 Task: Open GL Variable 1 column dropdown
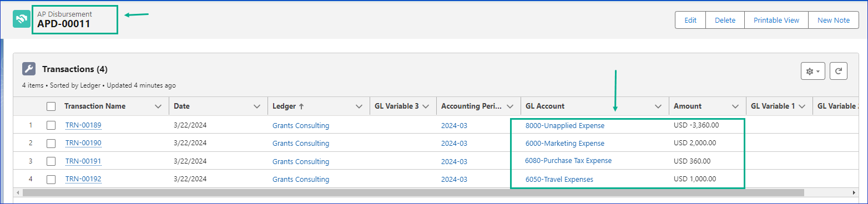click(802, 106)
